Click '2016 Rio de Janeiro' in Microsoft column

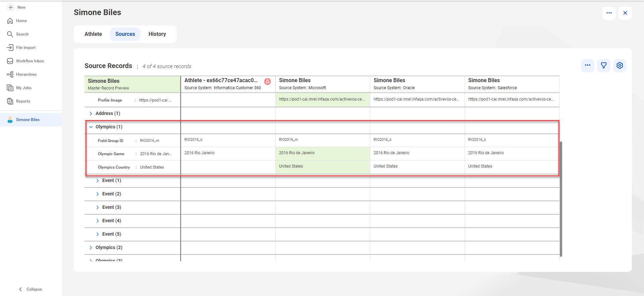(x=323, y=153)
